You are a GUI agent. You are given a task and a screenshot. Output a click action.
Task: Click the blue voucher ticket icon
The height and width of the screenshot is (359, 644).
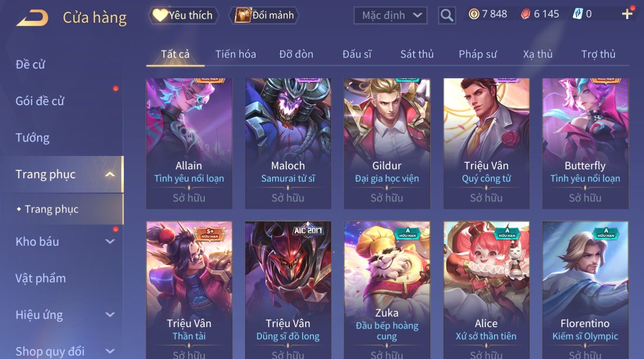point(578,14)
